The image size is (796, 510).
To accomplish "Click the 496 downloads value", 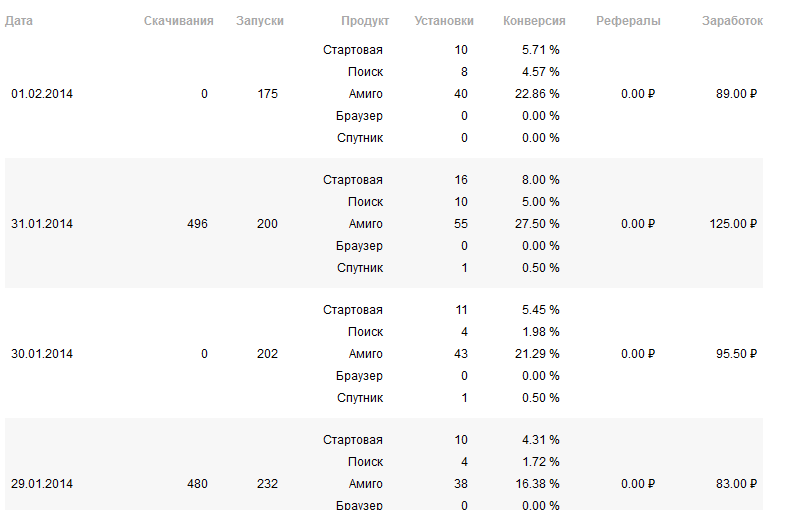I will click(197, 224).
